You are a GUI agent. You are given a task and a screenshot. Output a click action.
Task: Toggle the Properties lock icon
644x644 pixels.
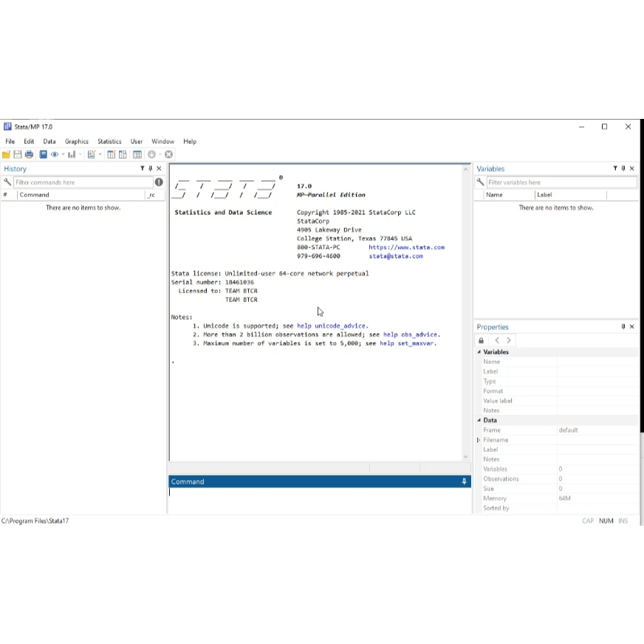(482, 340)
